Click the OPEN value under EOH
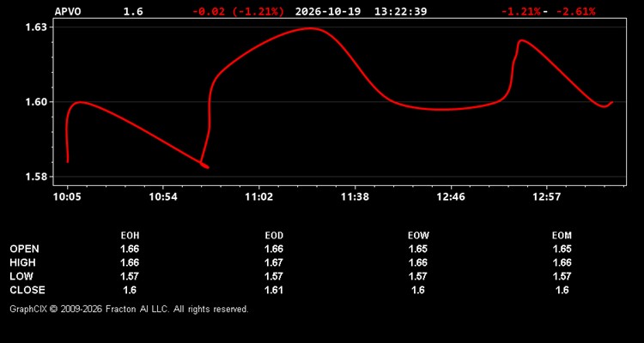This screenshot has height=343, width=644. [130, 249]
